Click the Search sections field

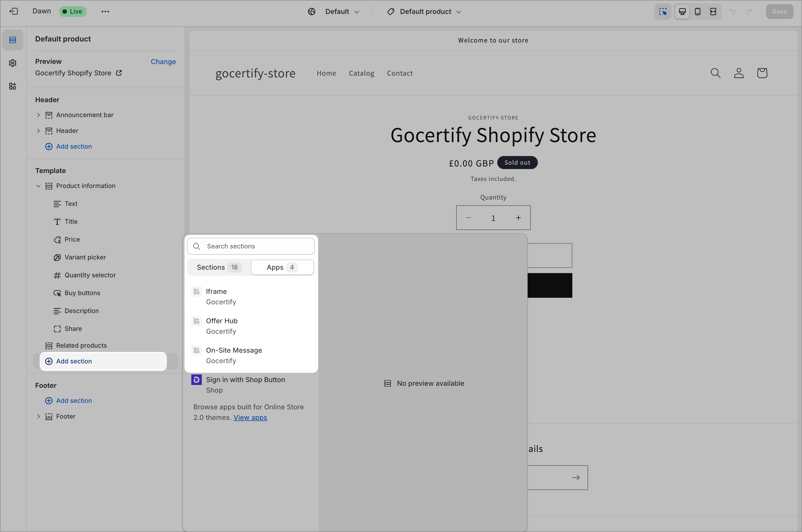pos(251,246)
